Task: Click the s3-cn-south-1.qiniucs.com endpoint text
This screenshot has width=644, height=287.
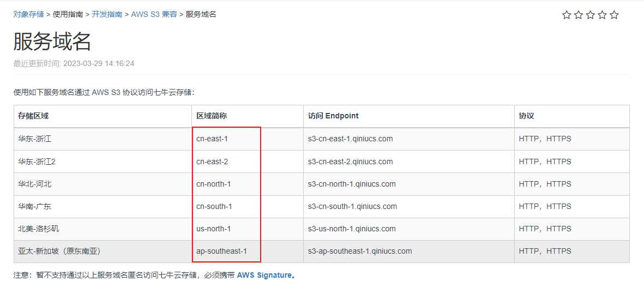Action: pyautogui.click(x=352, y=206)
